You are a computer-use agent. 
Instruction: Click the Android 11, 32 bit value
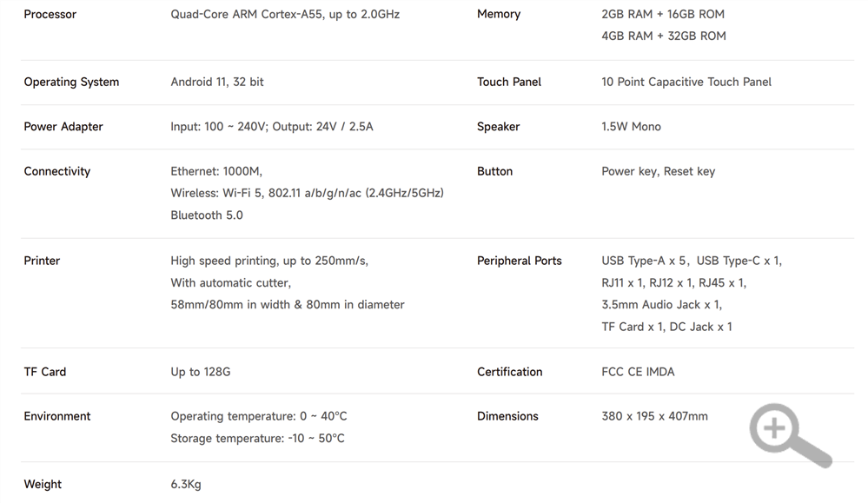point(217,82)
